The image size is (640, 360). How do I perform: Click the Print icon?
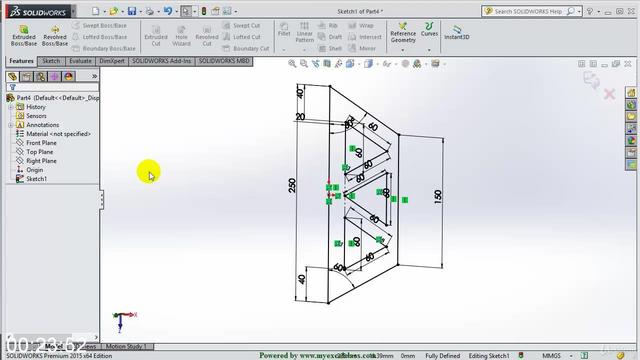click(x=150, y=11)
